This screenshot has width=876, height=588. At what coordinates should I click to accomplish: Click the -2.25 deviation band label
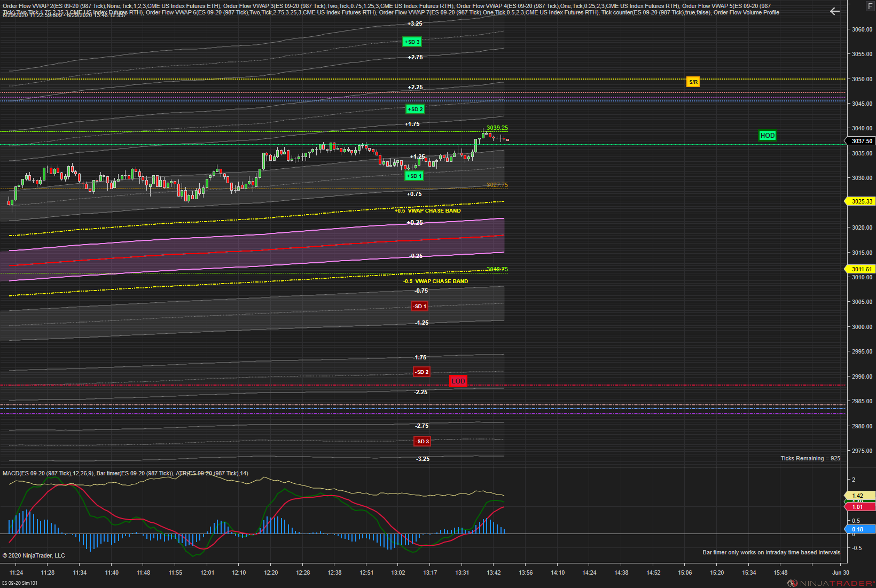(x=421, y=392)
